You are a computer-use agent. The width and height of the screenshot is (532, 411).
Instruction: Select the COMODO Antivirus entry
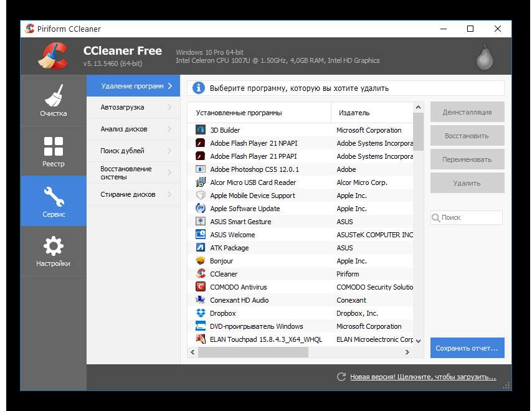(x=238, y=287)
